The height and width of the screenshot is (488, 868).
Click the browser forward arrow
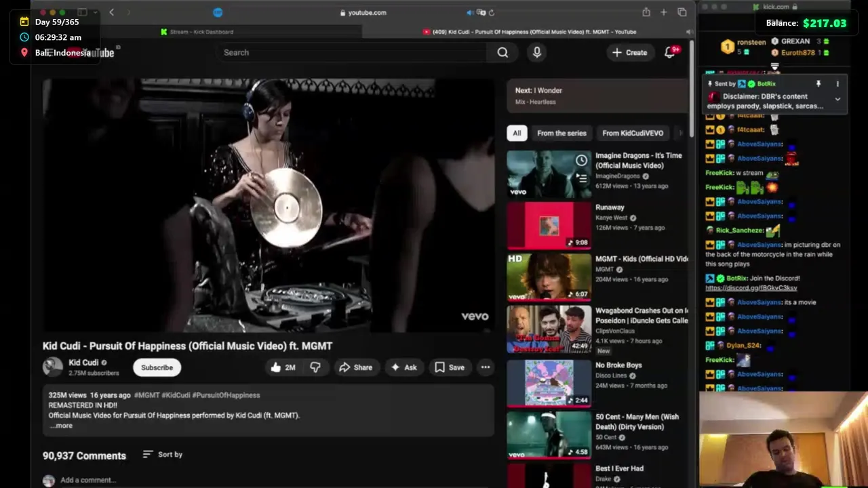click(128, 12)
